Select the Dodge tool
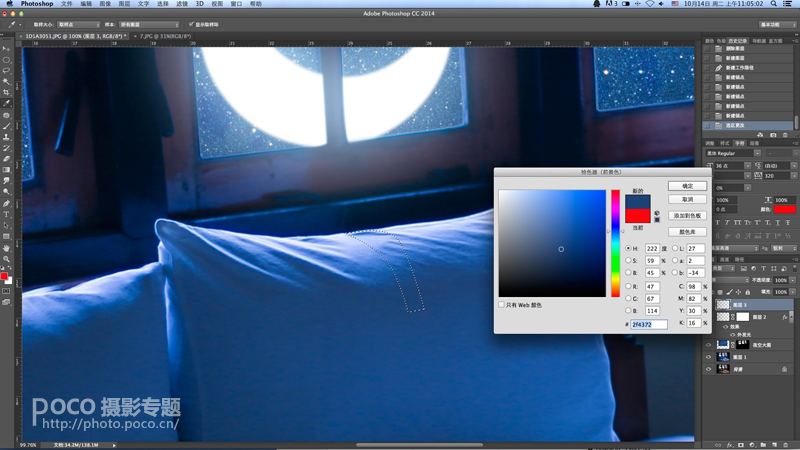Image resolution: width=800 pixels, height=450 pixels. [6, 192]
